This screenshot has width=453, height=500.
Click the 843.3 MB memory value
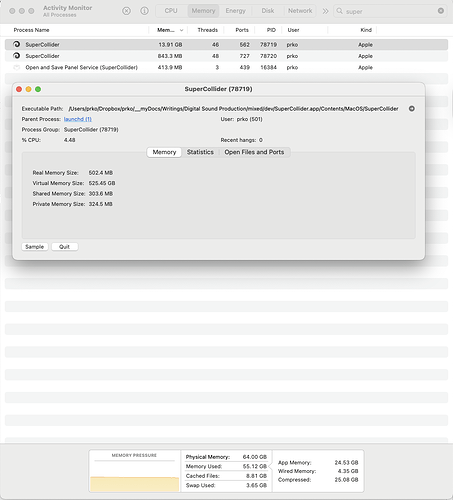[x=170, y=56]
